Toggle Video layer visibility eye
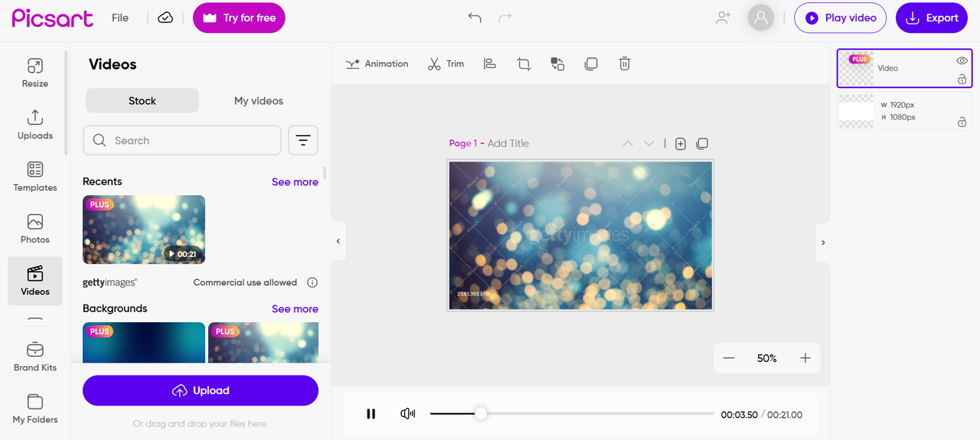The width and height of the screenshot is (980, 440). click(x=962, y=60)
